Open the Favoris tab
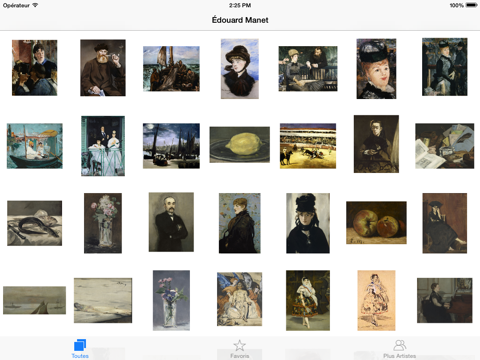Screen dimensions: 480x360 (239, 349)
